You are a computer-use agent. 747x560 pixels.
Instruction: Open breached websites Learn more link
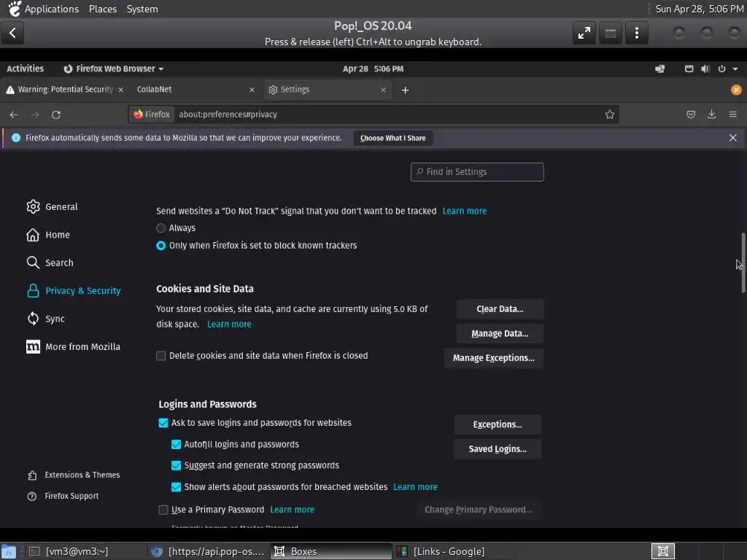(415, 486)
